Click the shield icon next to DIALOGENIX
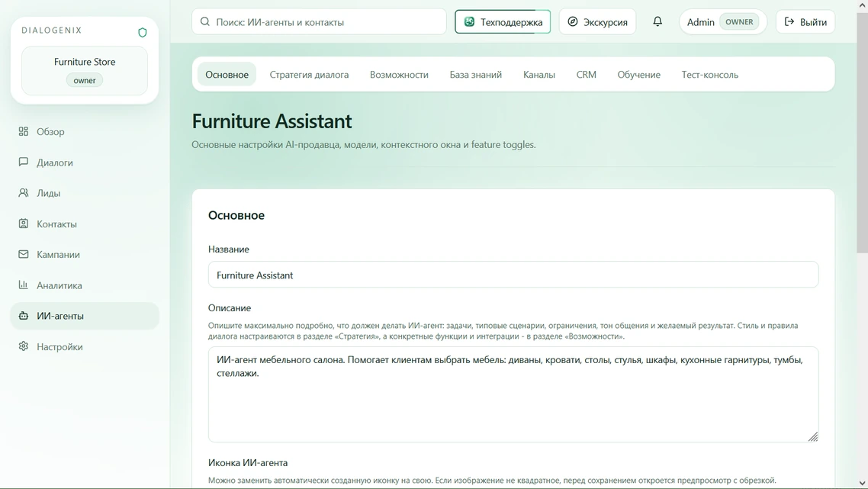868x489 pixels. coord(143,33)
